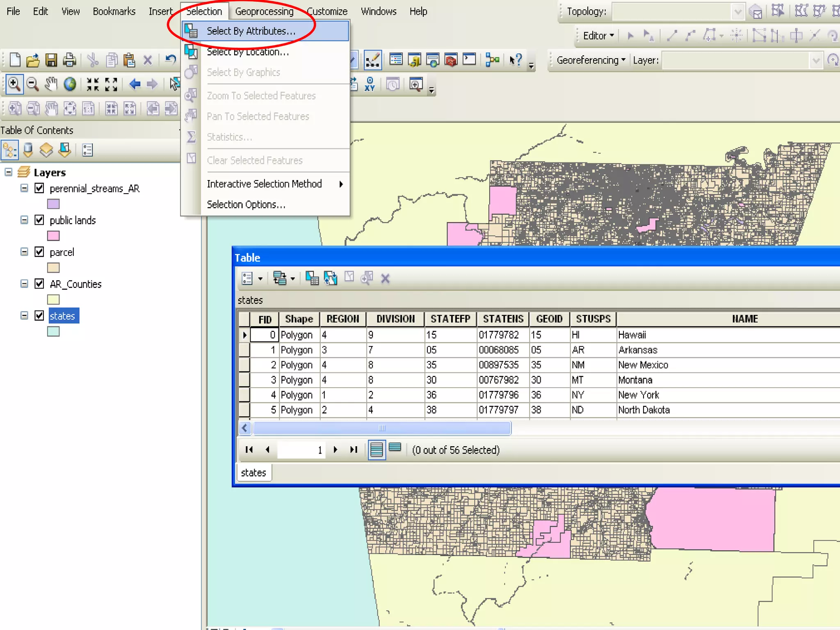840x630 pixels.
Task: Click the NAME column header
Action: coord(744,319)
